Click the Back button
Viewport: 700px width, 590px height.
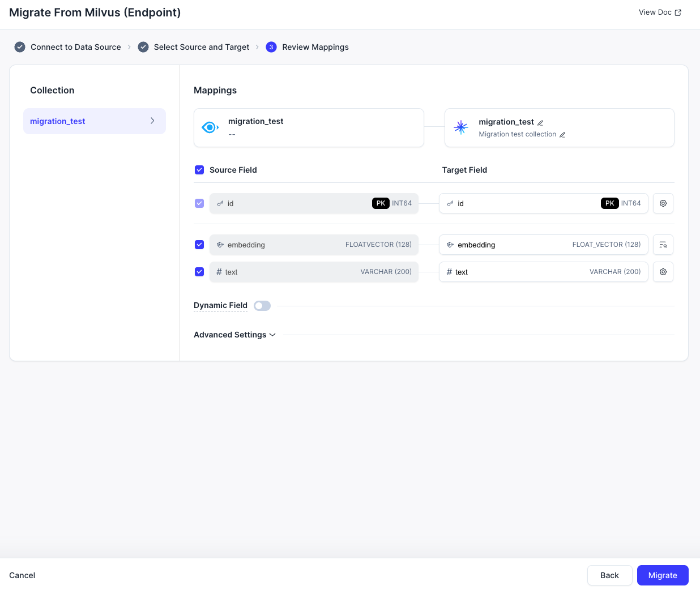[609, 575]
